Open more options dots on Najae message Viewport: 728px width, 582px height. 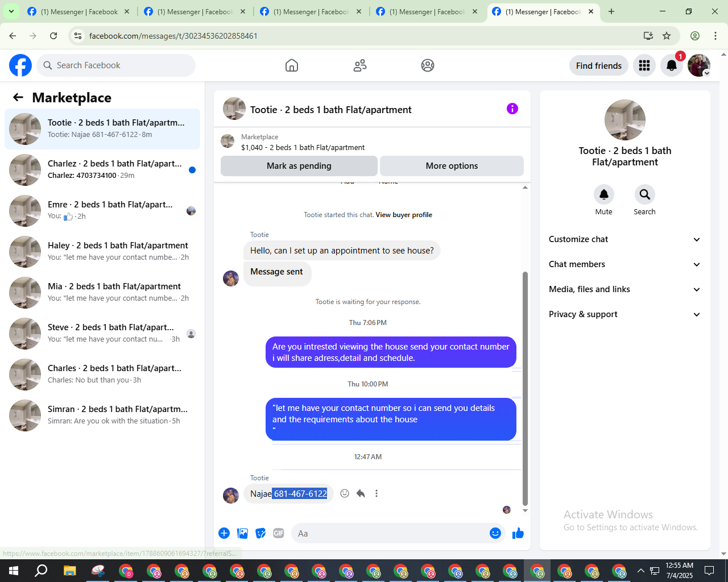pos(377,493)
